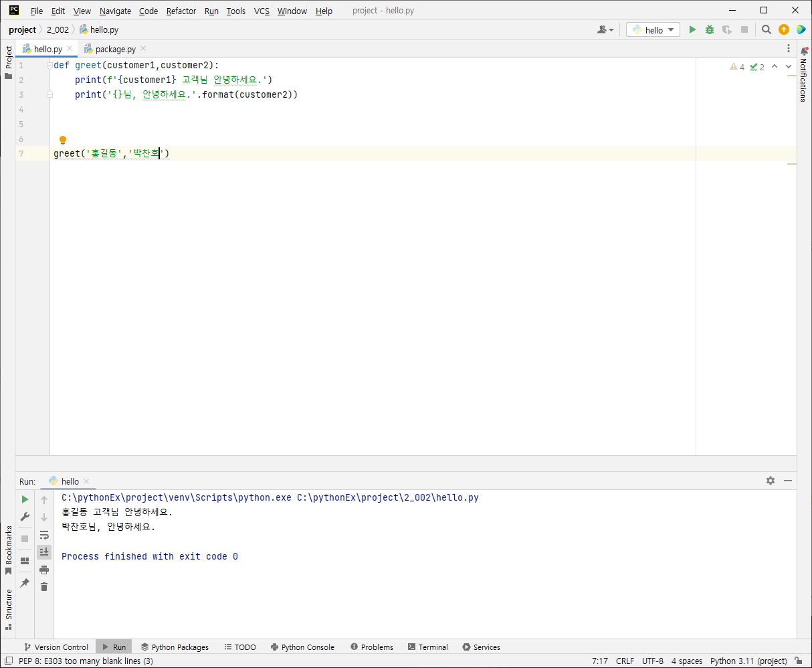Viewport: 812px width, 668px height.
Task: Open the VCS menu
Action: (x=262, y=11)
